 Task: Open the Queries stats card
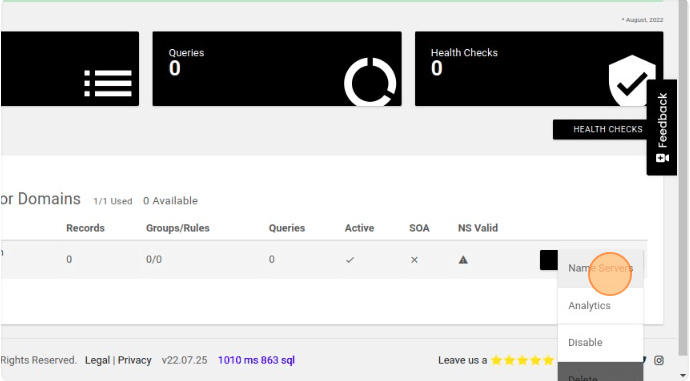coord(277,69)
